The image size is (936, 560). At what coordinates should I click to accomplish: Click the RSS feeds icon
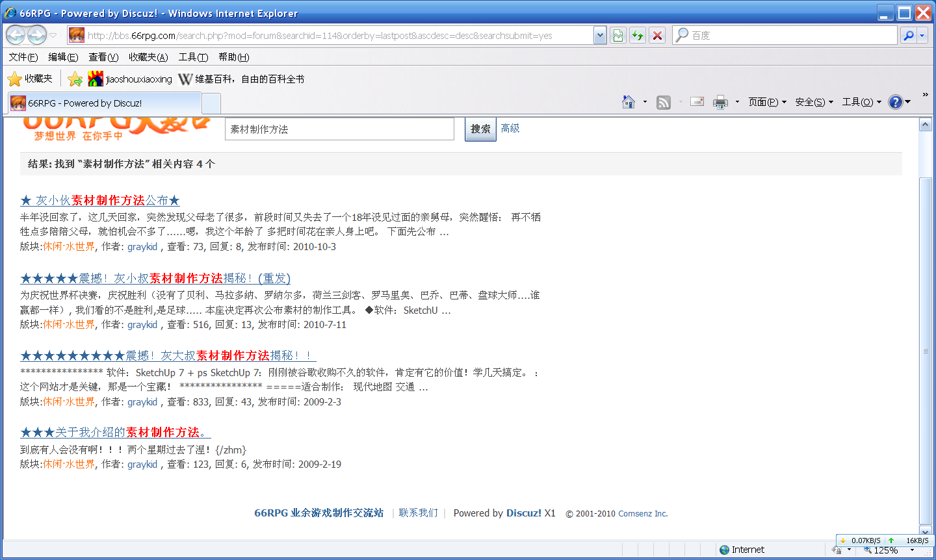point(663,102)
